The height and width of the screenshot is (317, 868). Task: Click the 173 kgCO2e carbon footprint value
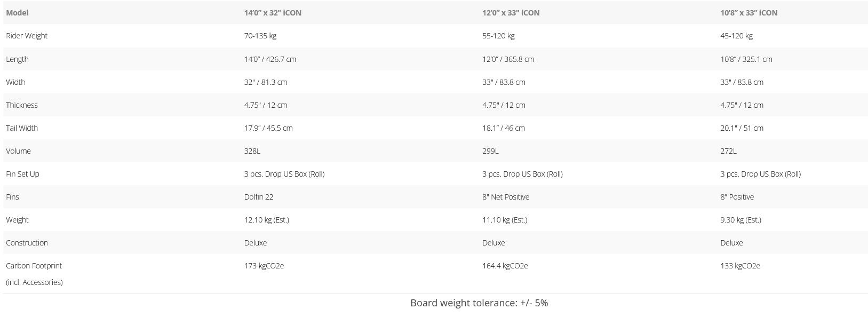(x=264, y=266)
